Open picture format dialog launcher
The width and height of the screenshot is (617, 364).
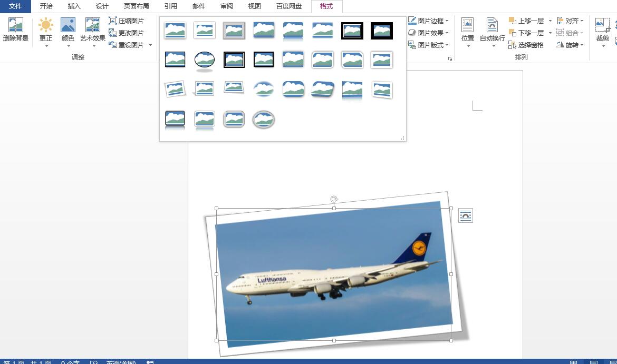point(450,58)
